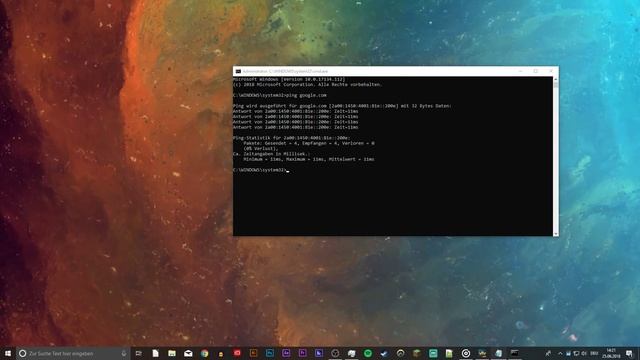This screenshot has width=640, height=360.
Task: Open Adobe After Effects from taskbar
Action: [x=286, y=353]
